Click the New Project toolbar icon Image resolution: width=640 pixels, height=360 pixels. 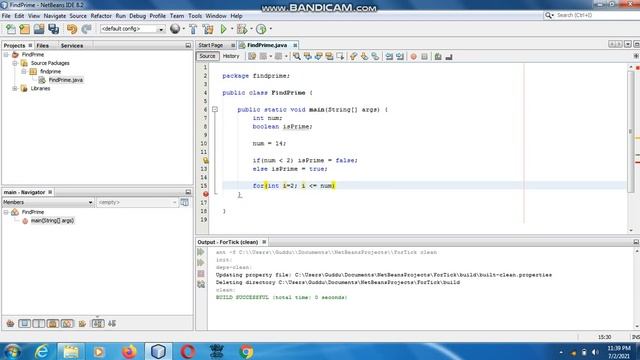24,29
